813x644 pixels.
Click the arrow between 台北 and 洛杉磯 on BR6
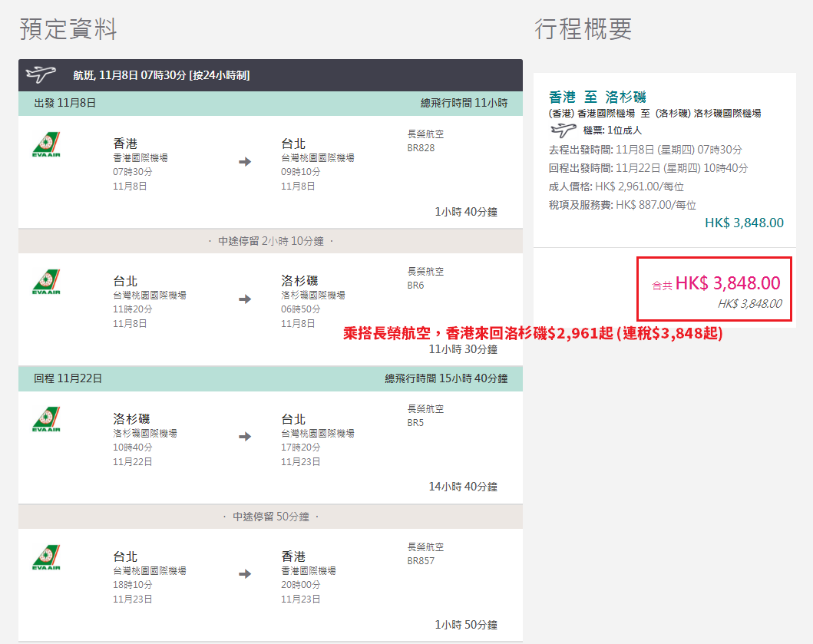pyautogui.click(x=245, y=299)
